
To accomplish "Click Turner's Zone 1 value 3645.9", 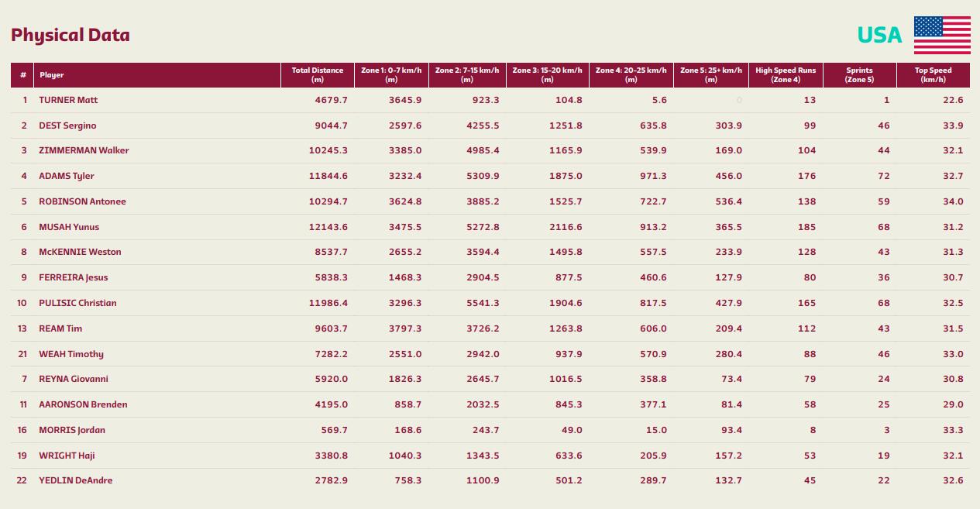I will click(x=406, y=100).
